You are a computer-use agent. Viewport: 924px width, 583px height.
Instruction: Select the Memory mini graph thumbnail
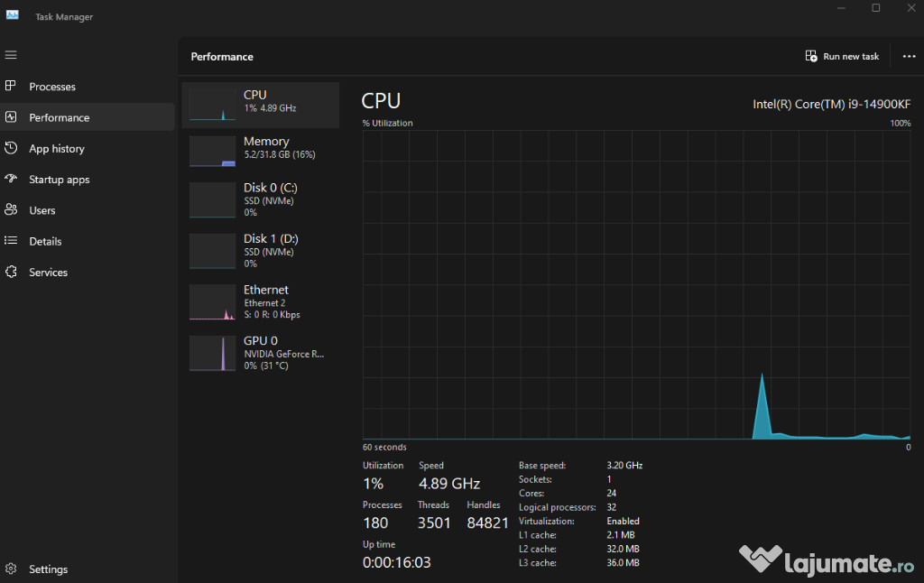[212, 151]
